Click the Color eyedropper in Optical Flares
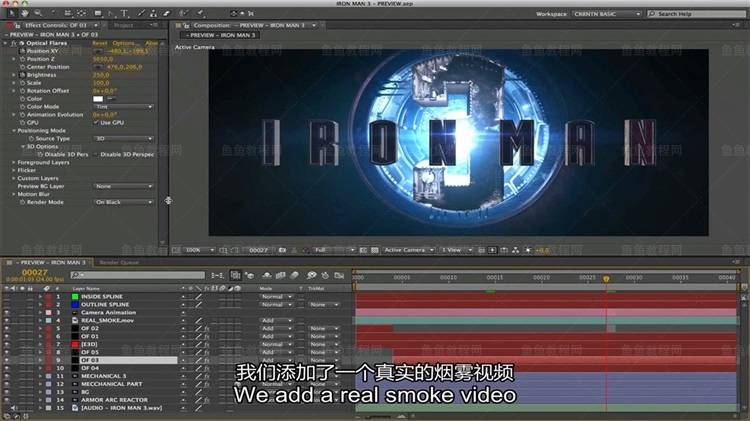 click(111, 99)
